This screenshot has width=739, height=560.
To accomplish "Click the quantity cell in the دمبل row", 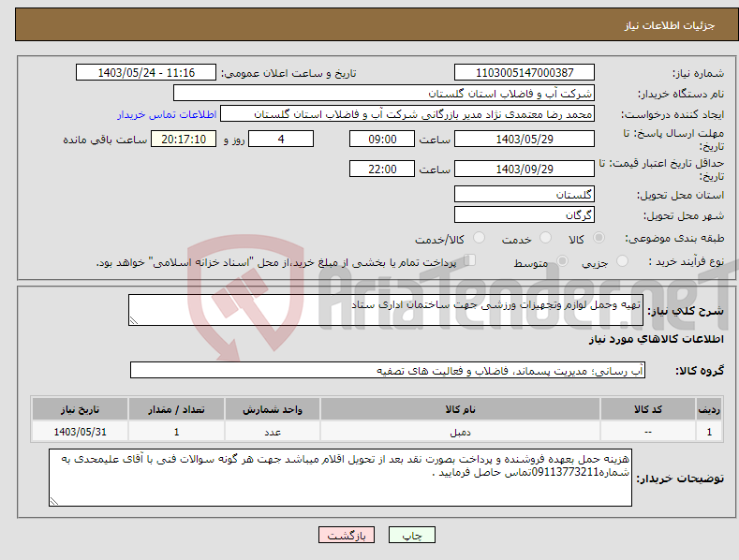I will (176, 432).
